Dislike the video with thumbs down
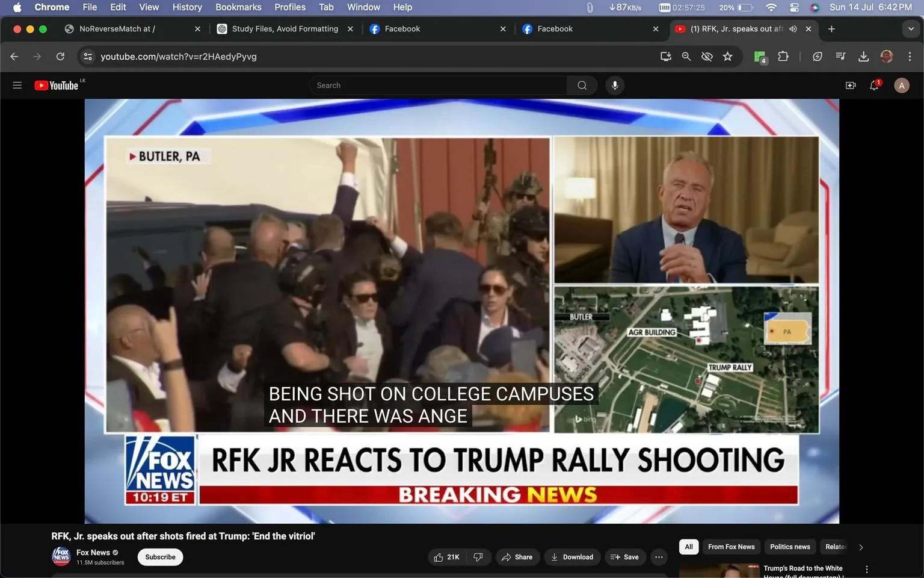This screenshot has width=924, height=578. tap(478, 557)
